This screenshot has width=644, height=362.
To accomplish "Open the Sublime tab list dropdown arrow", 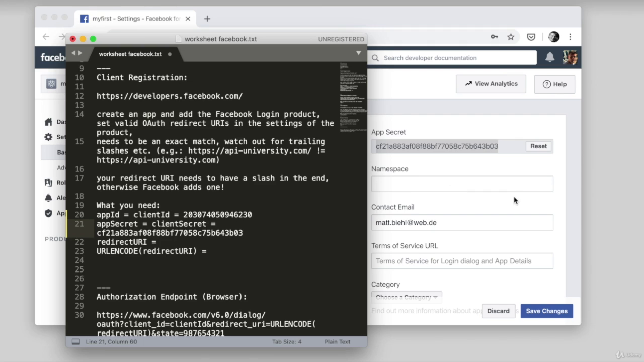I will tap(358, 53).
